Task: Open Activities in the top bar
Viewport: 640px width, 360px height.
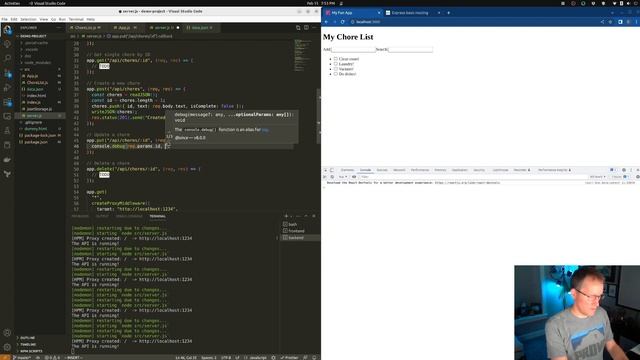Action: pyautogui.click(x=12, y=3)
